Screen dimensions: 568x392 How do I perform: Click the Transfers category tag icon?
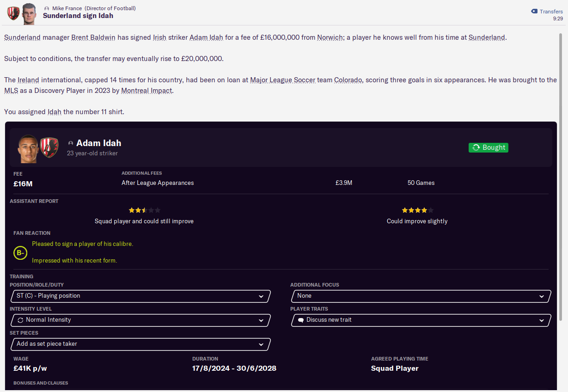pyautogui.click(x=534, y=12)
